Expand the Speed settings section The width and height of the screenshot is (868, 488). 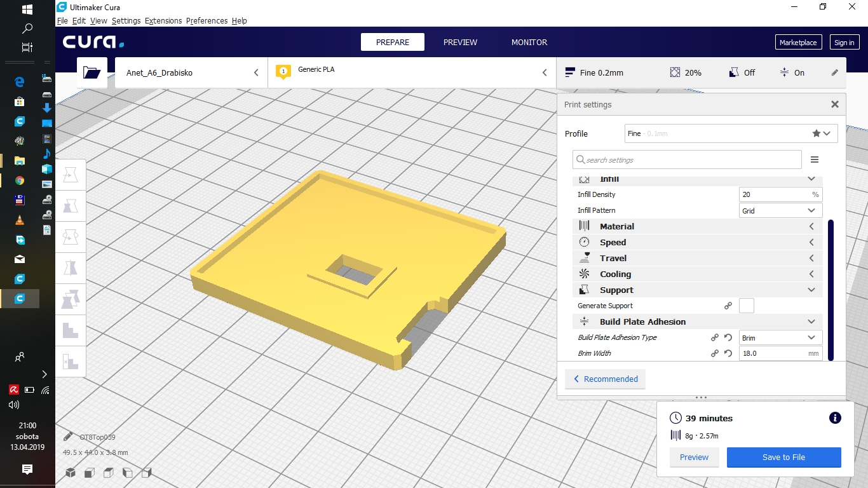pos(698,242)
